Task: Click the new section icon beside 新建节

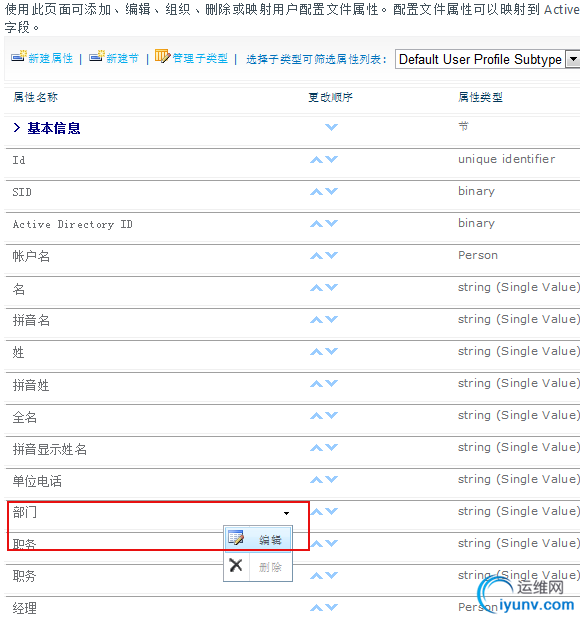Action: pos(97,56)
